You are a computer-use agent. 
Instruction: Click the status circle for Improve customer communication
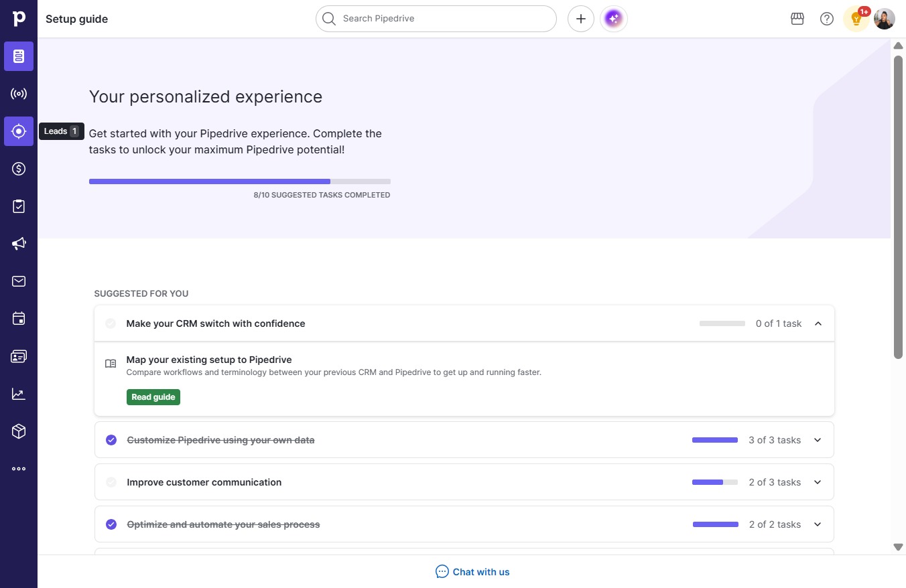pyautogui.click(x=111, y=482)
